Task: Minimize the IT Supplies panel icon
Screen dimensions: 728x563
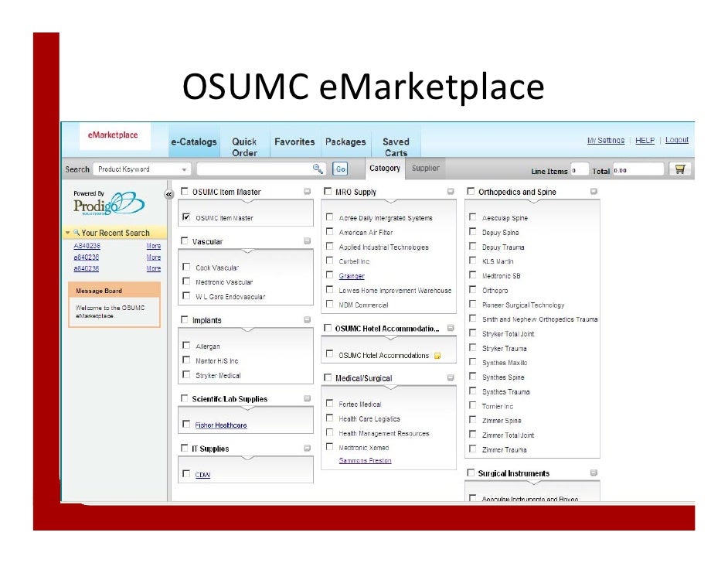Action: [307, 449]
